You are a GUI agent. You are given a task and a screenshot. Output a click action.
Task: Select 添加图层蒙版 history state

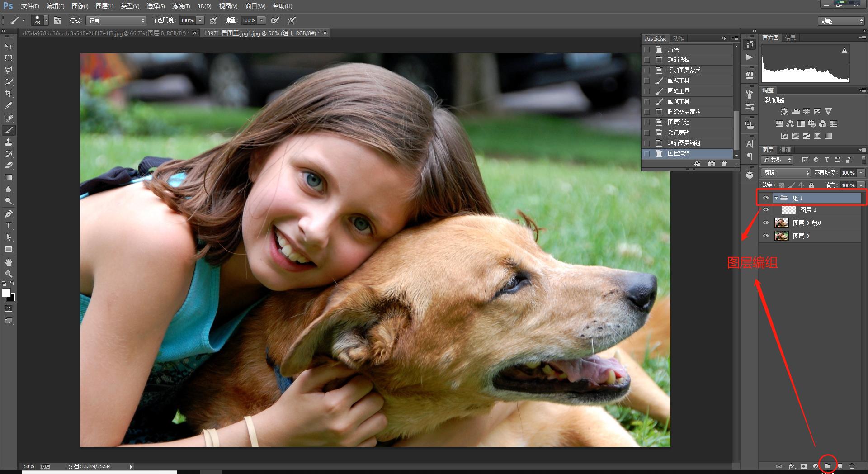[x=684, y=70]
